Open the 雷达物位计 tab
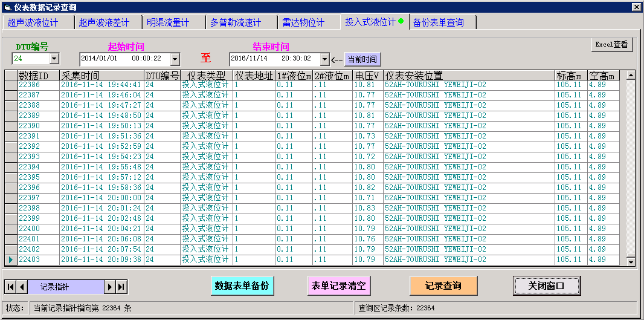This screenshot has width=644, height=320. point(303,22)
